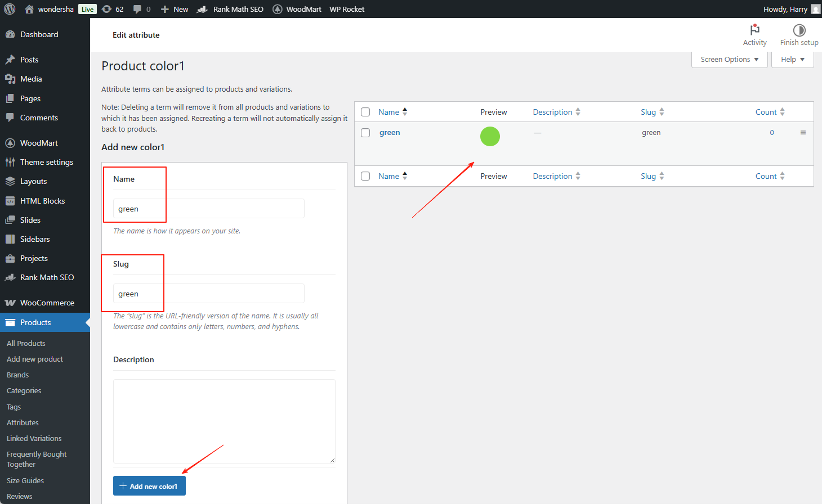The image size is (822, 504).
Task: Click into the Slug input field
Action: click(x=208, y=294)
